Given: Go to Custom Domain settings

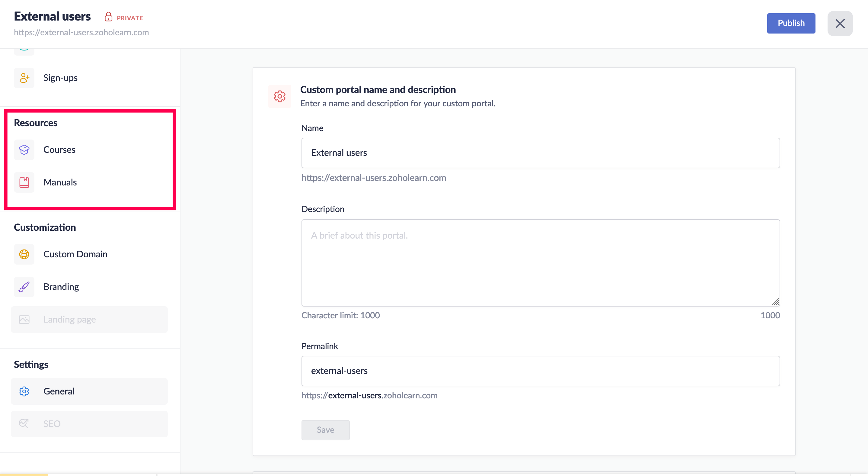Looking at the screenshot, I should [75, 254].
